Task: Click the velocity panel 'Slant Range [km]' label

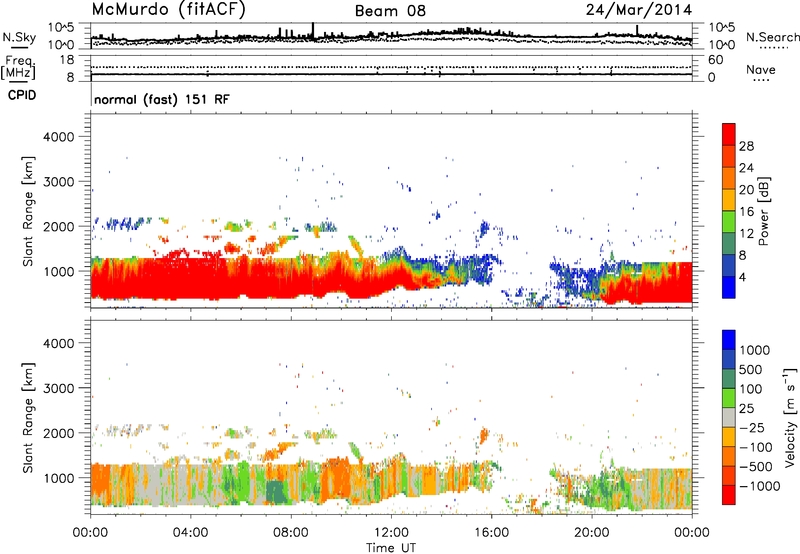Action: tap(28, 418)
